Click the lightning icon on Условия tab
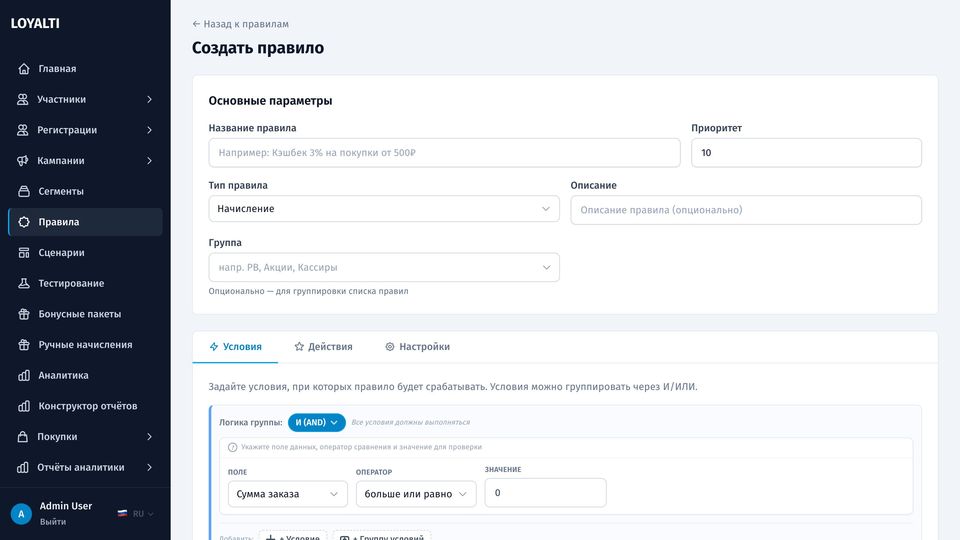Viewport: 960px width, 540px height. (x=214, y=347)
